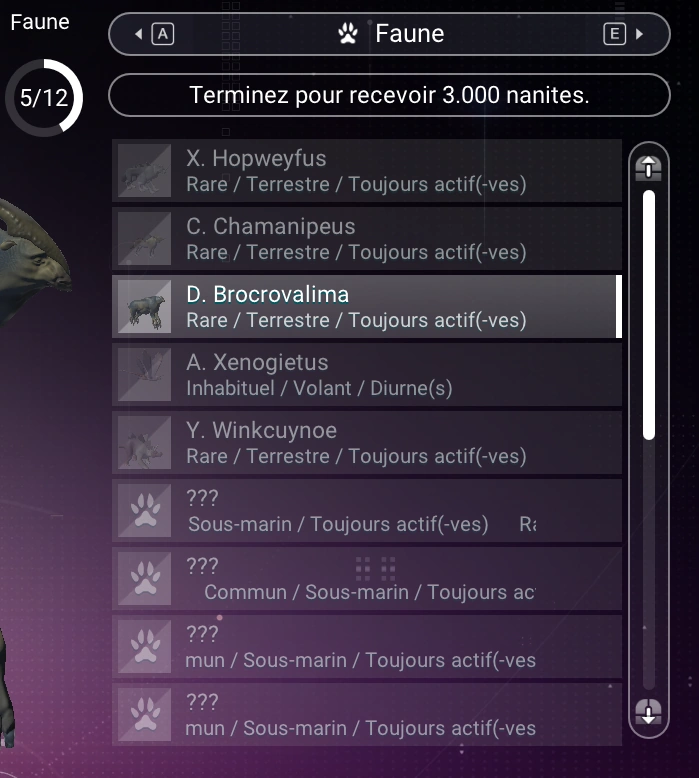Viewport: 699px width, 778px height.
Task: Click the paw icon beside the Faune title
Action: 348,34
